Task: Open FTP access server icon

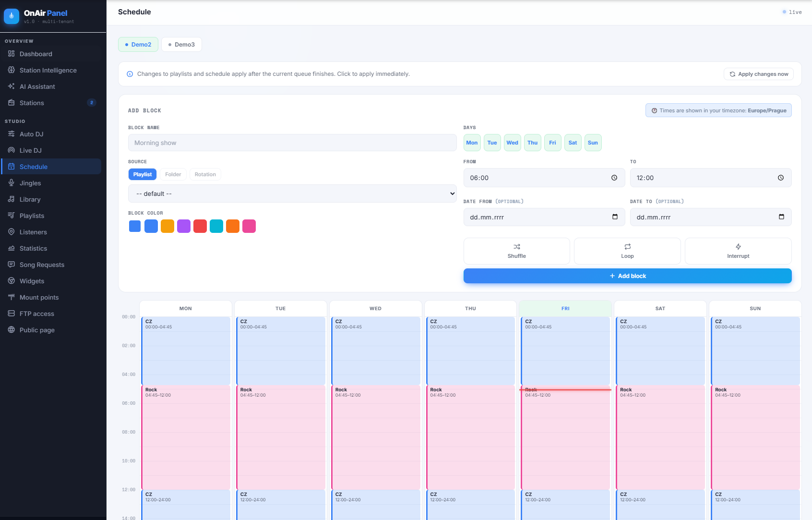Action: (12, 314)
